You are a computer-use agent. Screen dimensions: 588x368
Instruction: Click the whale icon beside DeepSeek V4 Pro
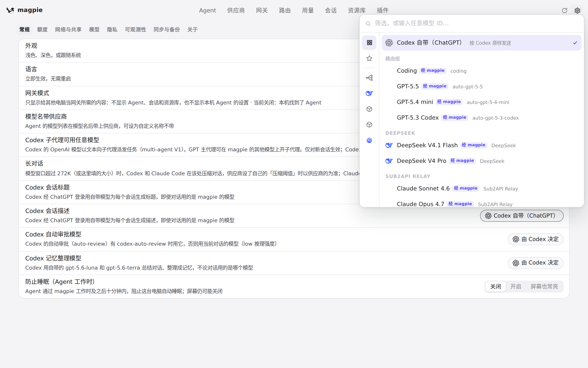pyautogui.click(x=389, y=161)
